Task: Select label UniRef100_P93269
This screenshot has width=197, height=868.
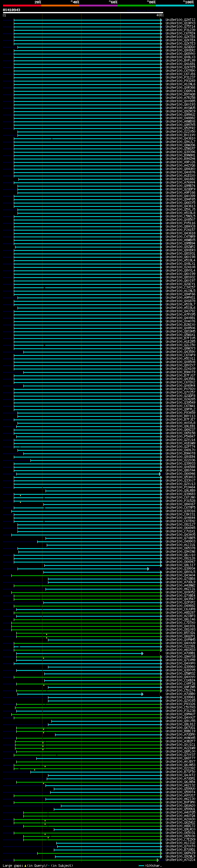Action: coord(180,81)
